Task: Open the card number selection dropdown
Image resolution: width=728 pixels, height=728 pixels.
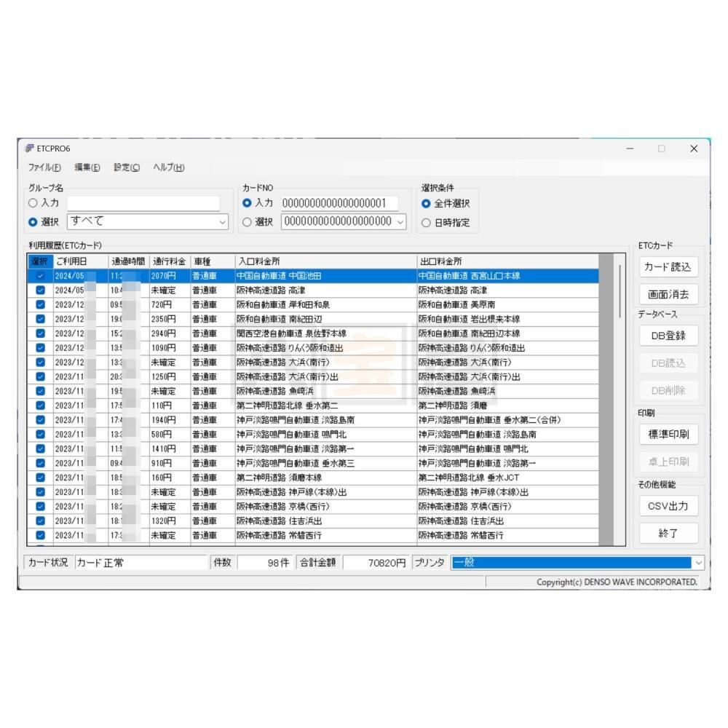Action: point(400,222)
